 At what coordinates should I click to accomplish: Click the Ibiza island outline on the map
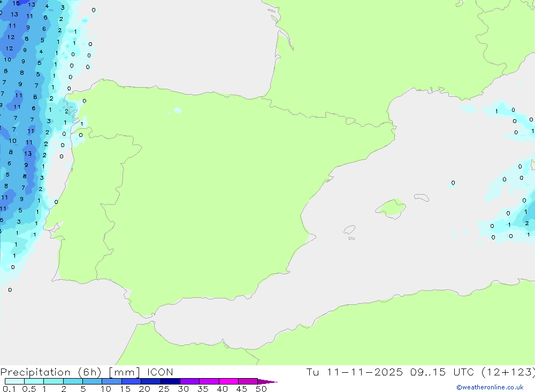point(349,229)
